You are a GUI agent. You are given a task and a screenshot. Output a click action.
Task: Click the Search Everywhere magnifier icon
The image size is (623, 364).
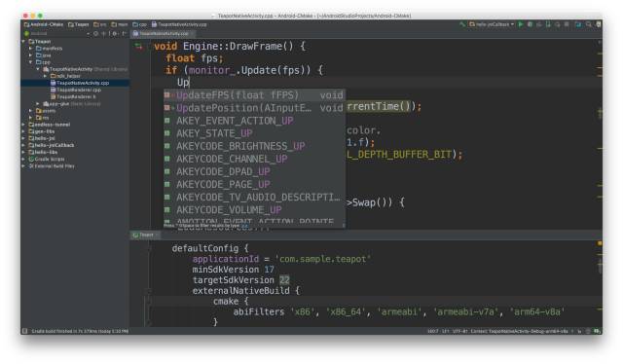point(588,24)
